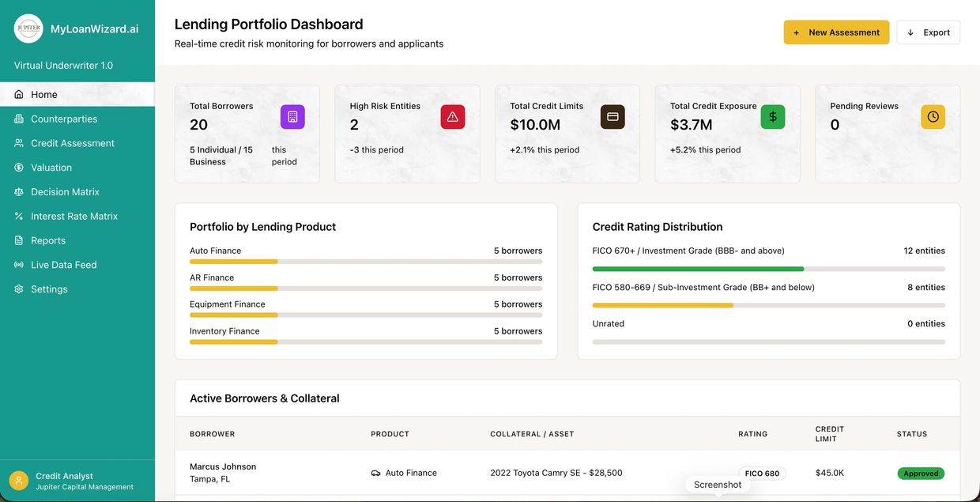Select the Live Data Feed broadcast icon
980x502 pixels.
(18, 264)
